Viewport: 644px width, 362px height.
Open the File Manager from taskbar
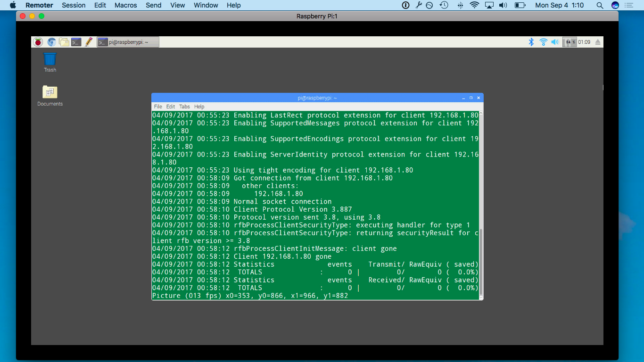click(64, 42)
